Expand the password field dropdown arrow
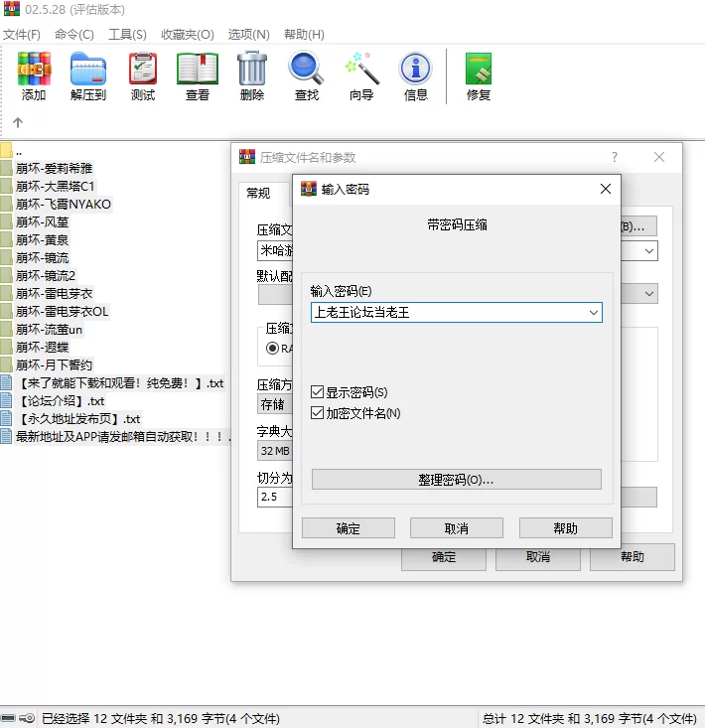Image resolution: width=705 pixels, height=728 pixels. pyautogui.click(x=593, y=313)
